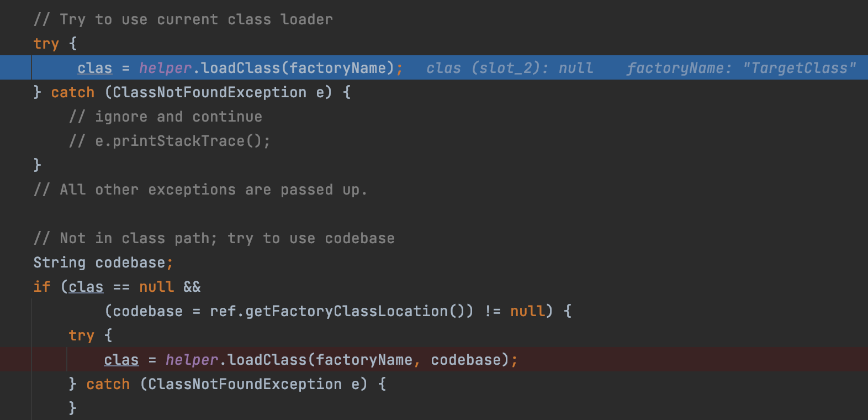This screenshot has width=868, height=420.
Task: Click the if keyword
Action: [x=42, y=287]
